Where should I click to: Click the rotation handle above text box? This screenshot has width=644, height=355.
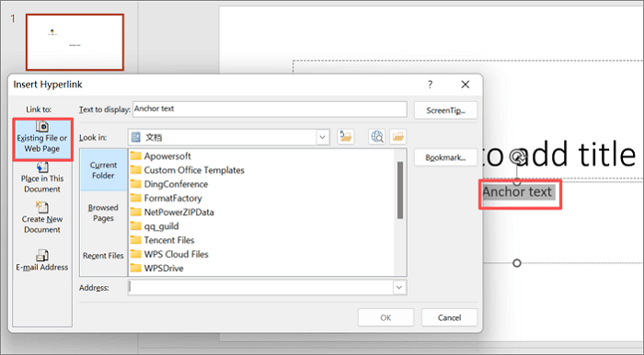click(x=517, y=156)
